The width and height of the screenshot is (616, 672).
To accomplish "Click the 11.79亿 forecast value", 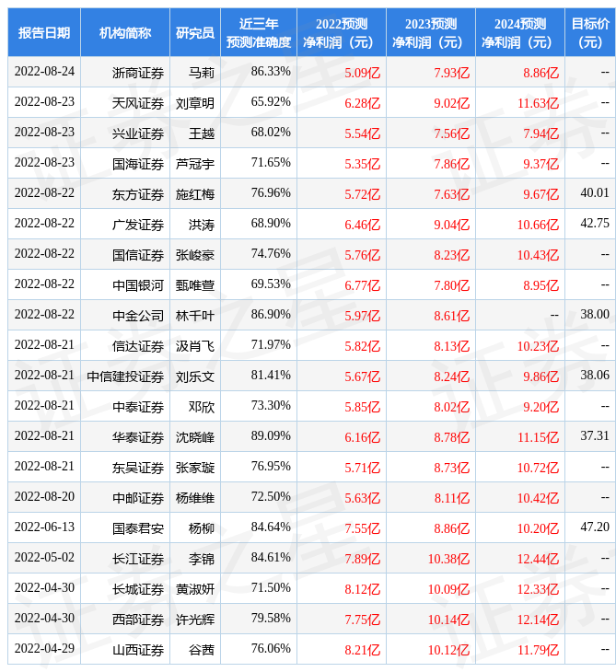I will tap(538, 651).
